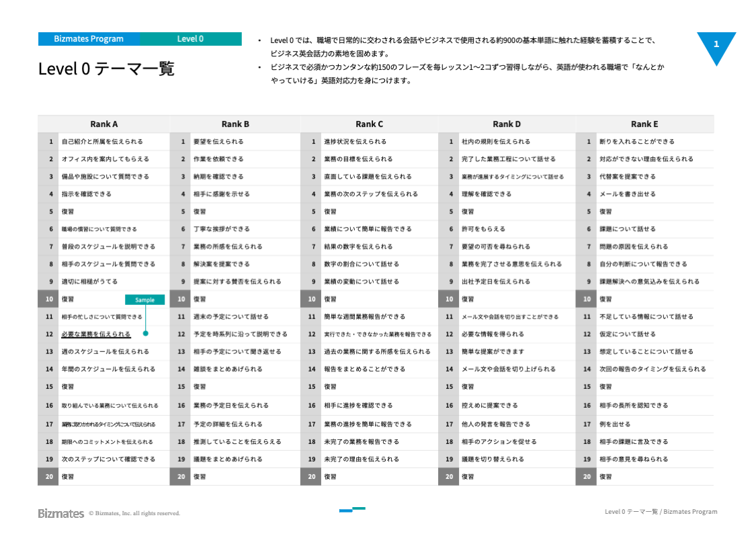The height and width of the screenshot is (534, 756).
Task: Click the blue dash mark at footer center
Action: pos(352,510)
